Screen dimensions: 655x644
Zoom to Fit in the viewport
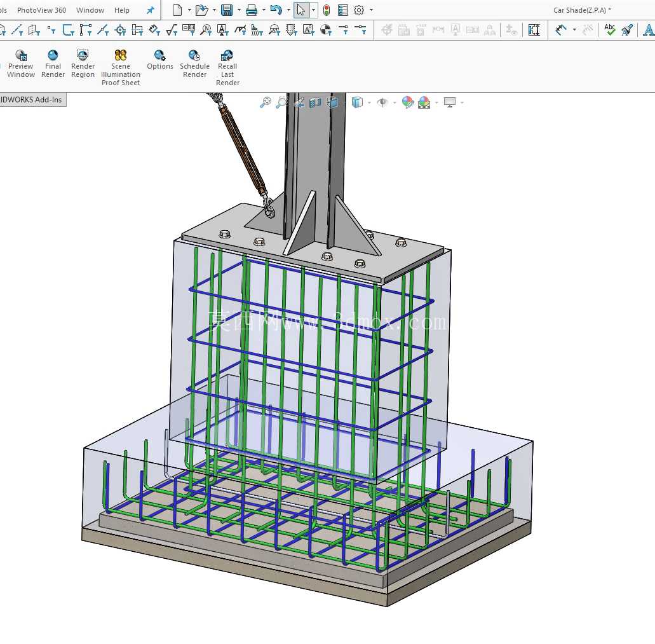tap(266, 102)
